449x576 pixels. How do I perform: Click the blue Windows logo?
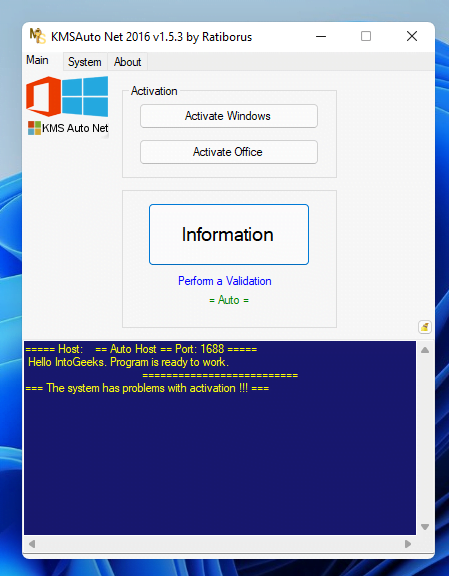pyautogui.click(x=85, y=96)
